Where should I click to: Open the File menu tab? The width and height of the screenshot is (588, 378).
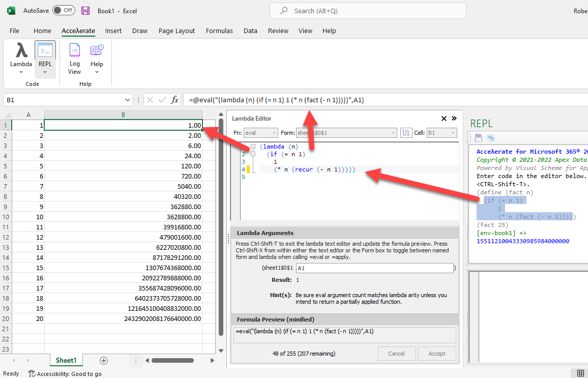click(x=14, y=31)
